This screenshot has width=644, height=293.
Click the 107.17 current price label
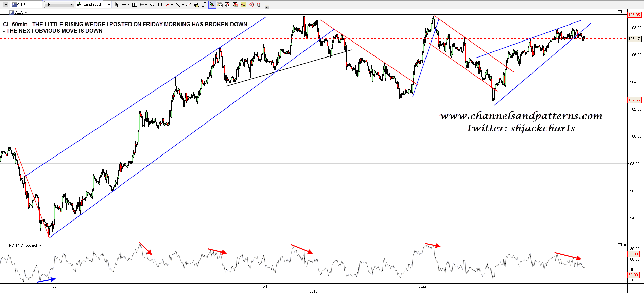click(x=634, y=39)
